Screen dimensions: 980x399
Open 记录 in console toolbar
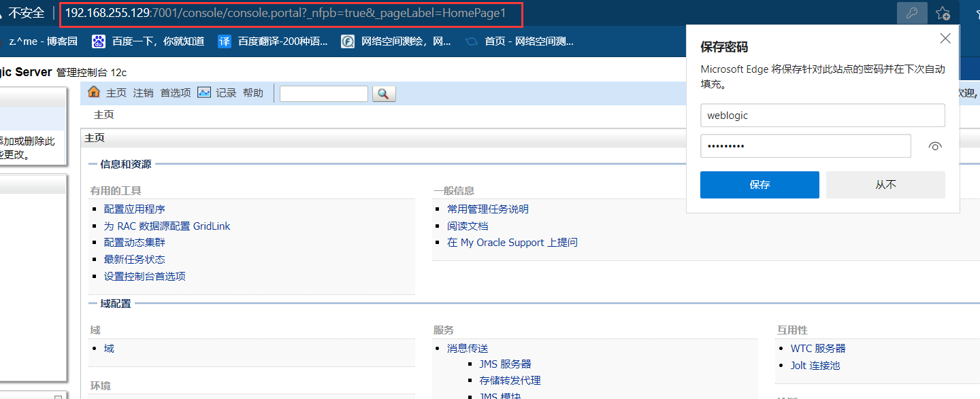pos(227,93)
